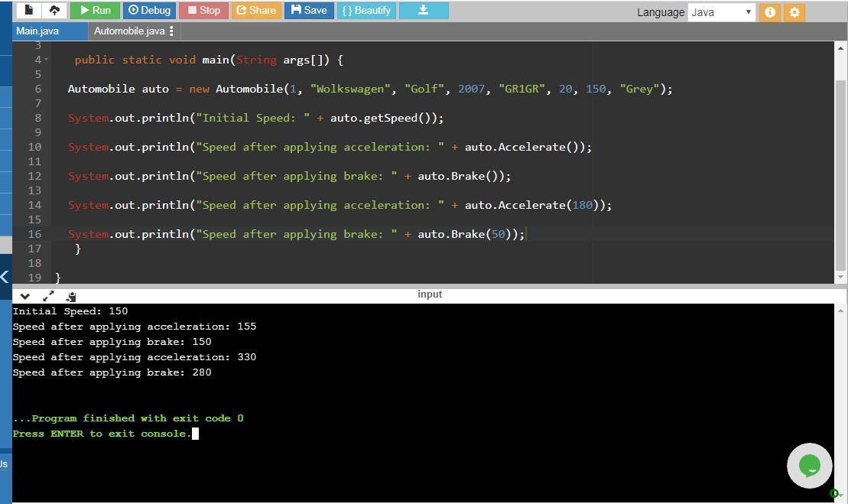Switch to the Automobile.java tab

point(128,31)
